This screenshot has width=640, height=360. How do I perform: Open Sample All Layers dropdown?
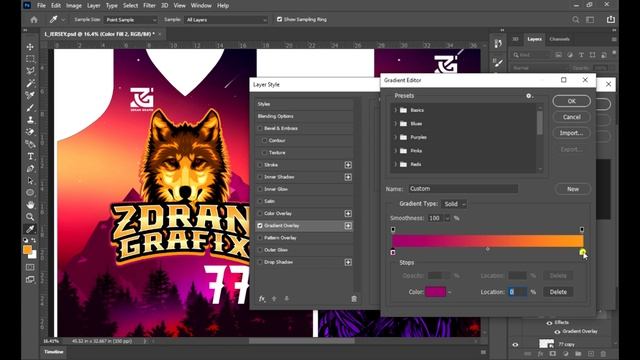point(226,20)
